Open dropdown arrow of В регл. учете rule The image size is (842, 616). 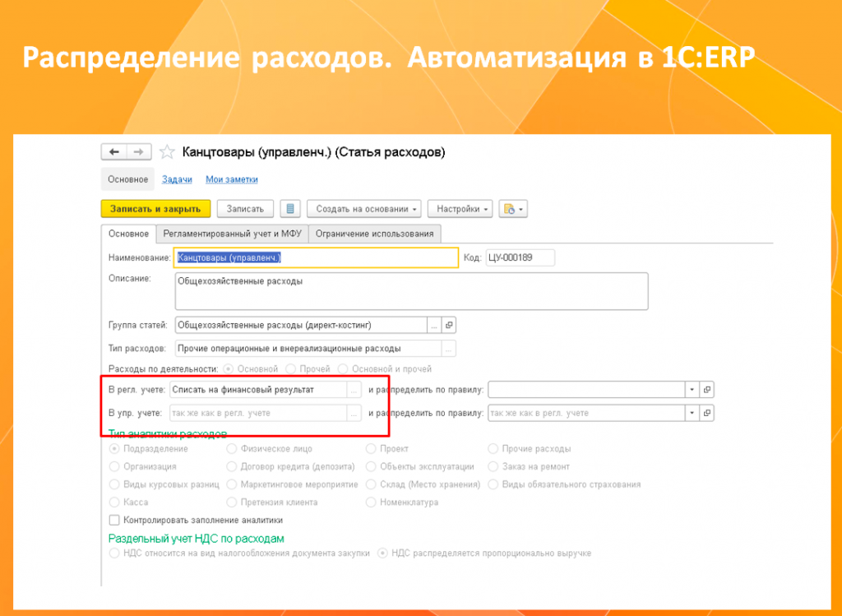[692, 390]
